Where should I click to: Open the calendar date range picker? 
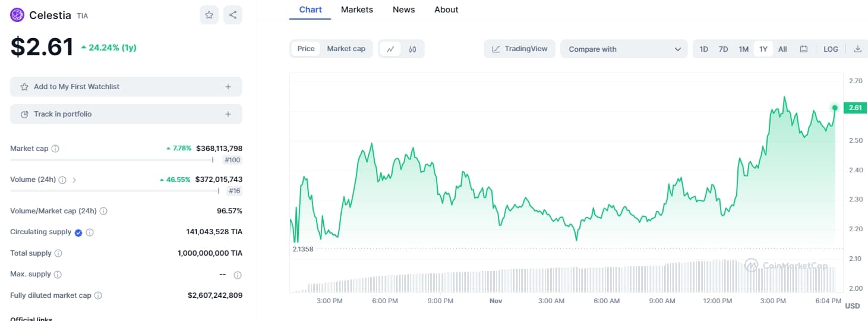point(804,49)
